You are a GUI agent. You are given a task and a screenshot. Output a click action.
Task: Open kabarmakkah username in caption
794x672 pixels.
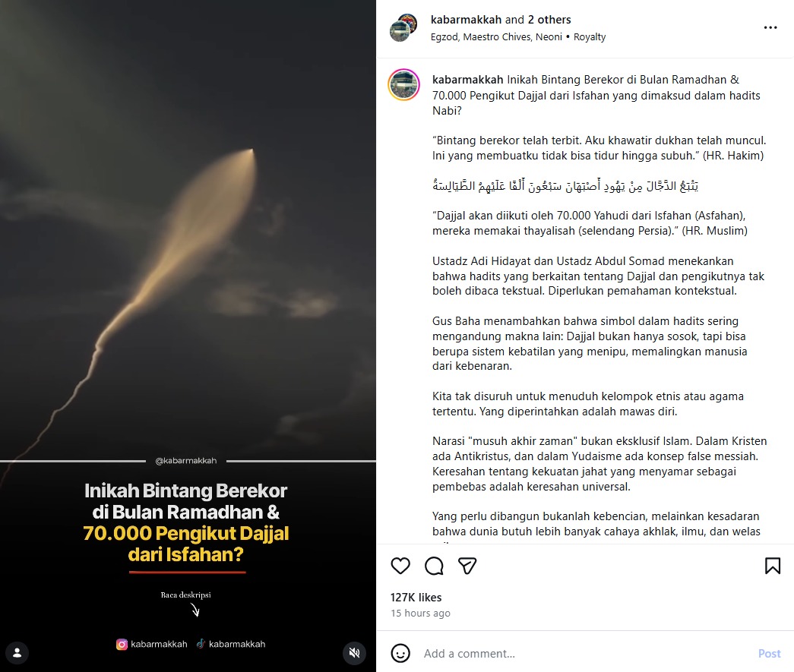point(467,80)
